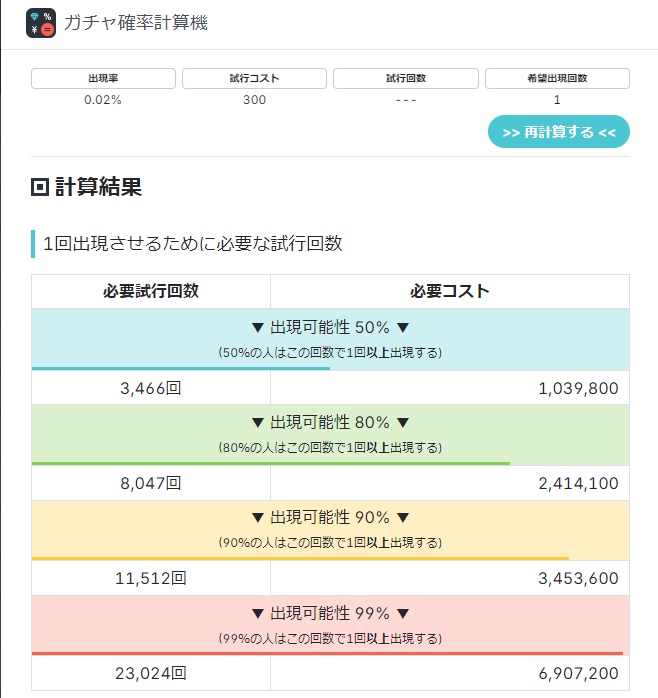Screen dimensions: 658x698
Task: Click the 0.02% appearance rate value
Action: [x=103, y=100]
